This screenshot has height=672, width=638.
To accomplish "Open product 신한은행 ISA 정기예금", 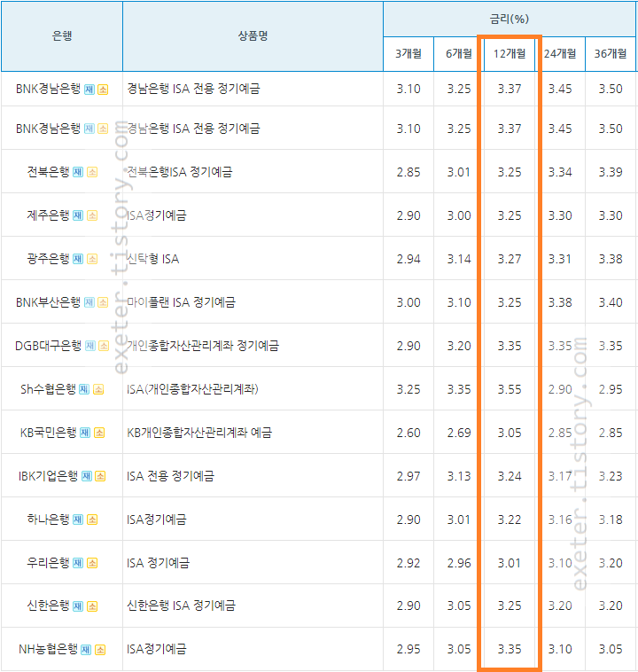I will 181,606.
